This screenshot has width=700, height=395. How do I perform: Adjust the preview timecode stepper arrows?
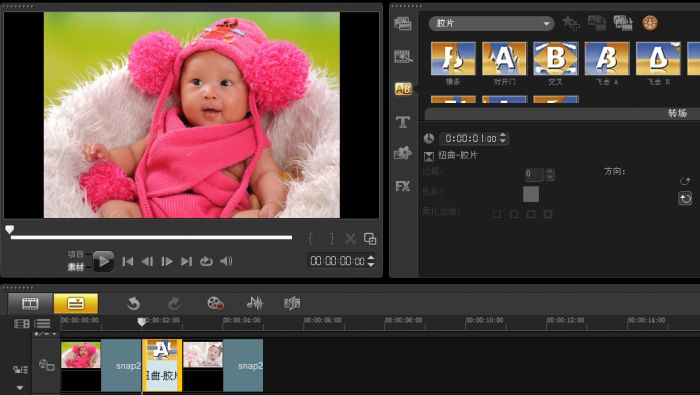point(371,261)
